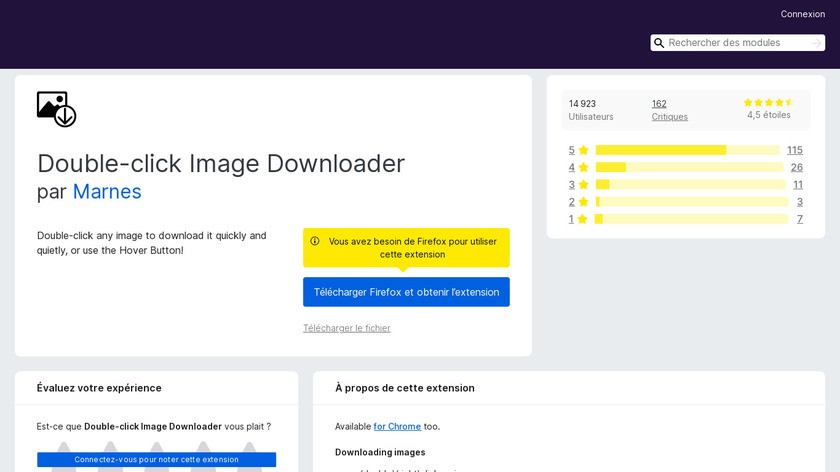Viewport: 840px width, 472px height.
Task: Click the À propos de cette extension heading
Action: point(404,388)
